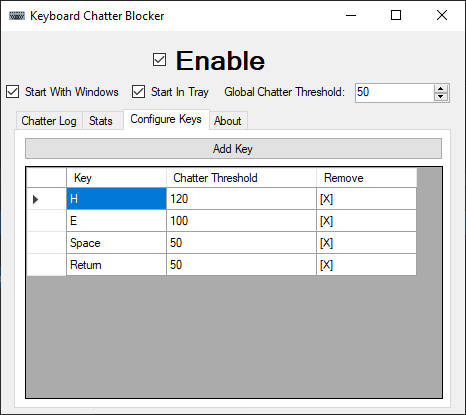Click the Key column header
Viewport: 466px width, 415px height.
116,178
